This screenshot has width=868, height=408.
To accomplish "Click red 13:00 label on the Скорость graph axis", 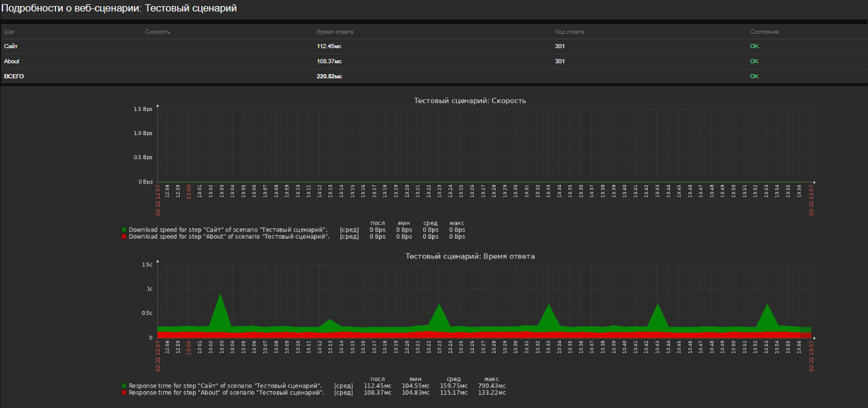I will [189, 192].
